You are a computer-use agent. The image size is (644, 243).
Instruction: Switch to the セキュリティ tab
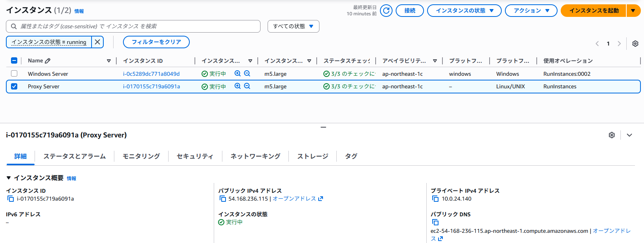pos(195,156)
